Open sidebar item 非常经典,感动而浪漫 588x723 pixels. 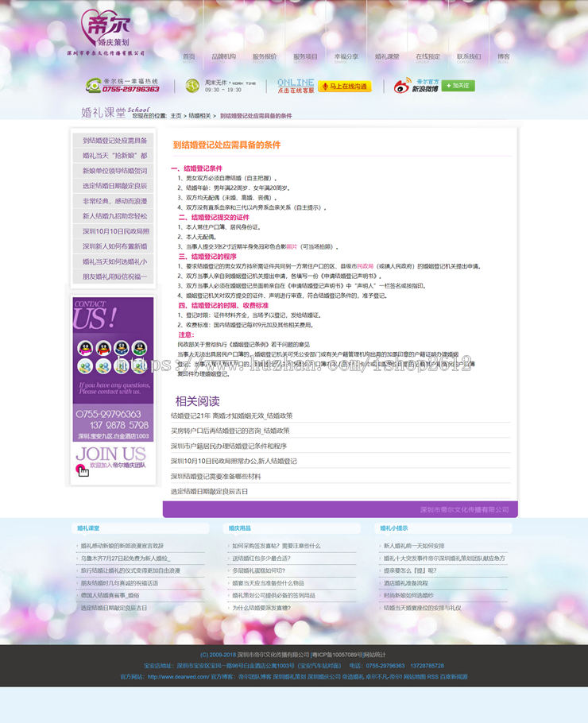click(113, 201)
